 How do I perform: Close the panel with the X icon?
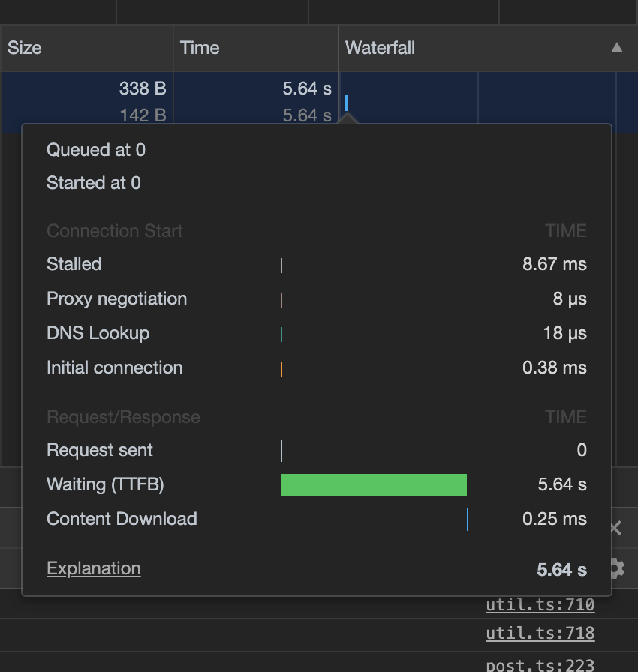(x=616, y=529)
